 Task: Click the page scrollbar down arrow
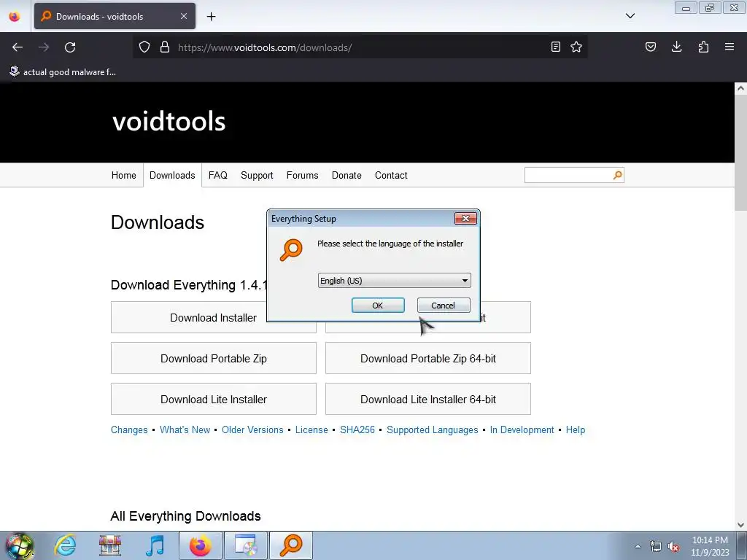(x=740, y=525)
